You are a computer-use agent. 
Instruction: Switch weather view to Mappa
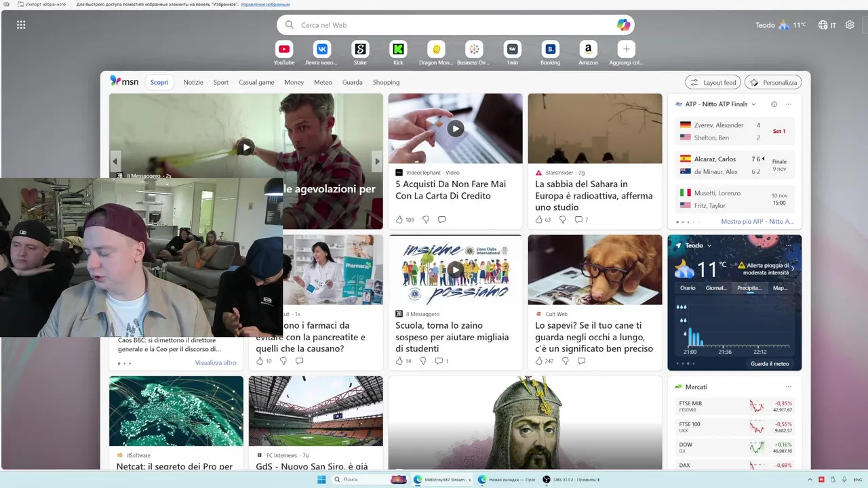pos(781,288)
